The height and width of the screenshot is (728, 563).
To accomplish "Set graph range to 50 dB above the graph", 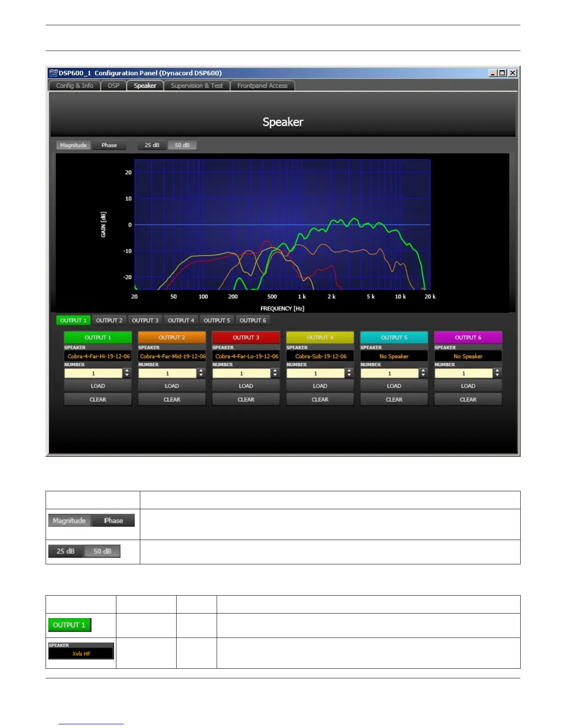I will (x=182, y=145).
